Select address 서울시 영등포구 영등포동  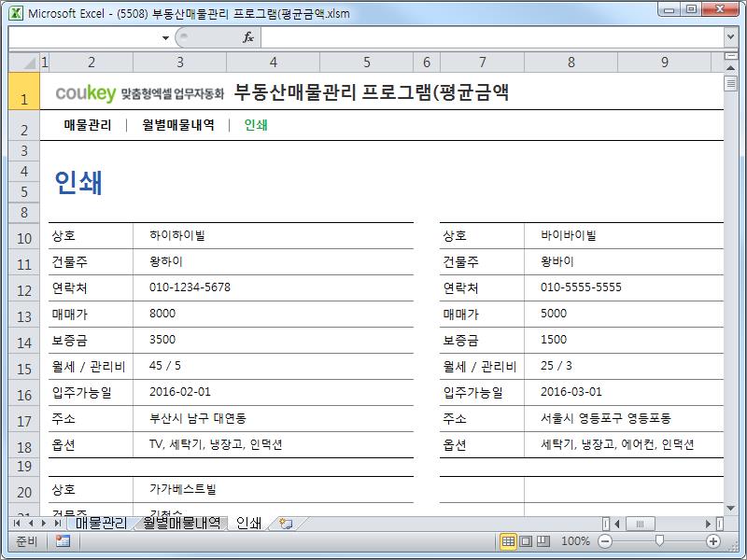624,418
